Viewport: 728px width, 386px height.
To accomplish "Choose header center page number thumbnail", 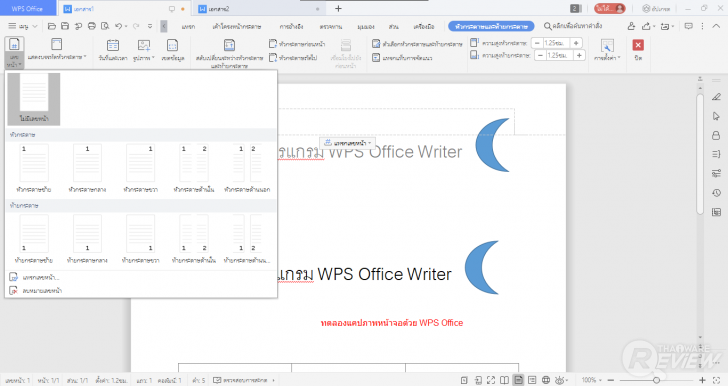I will 87,168.
